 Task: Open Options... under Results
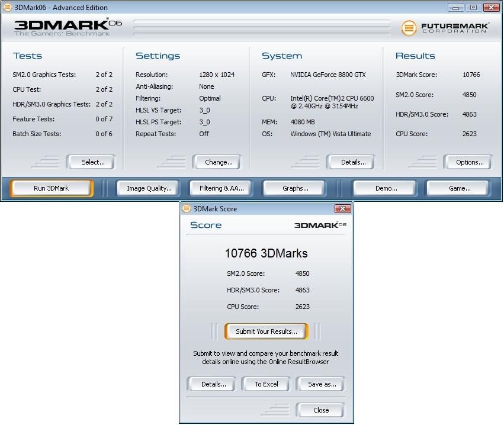tap(468, 162)
